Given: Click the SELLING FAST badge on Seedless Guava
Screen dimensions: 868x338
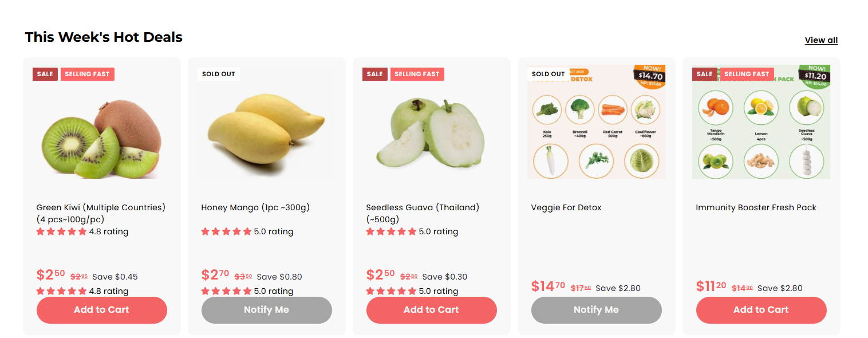Looking at the screenshot, I should pyautogui.click(x=417, y=74).
